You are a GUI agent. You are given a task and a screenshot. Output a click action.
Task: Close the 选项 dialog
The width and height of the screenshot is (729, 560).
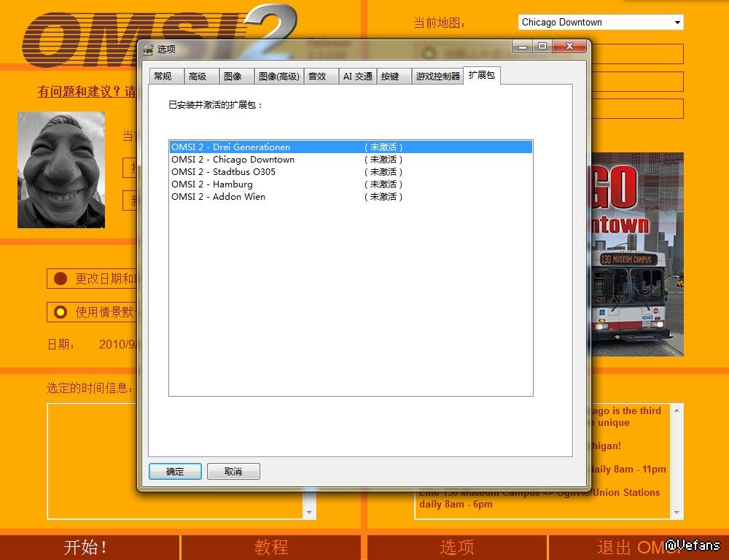(570, 47)
